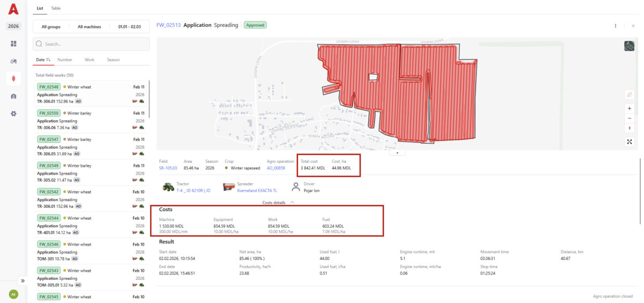Sort field works by Number

[x=65, y=60]
